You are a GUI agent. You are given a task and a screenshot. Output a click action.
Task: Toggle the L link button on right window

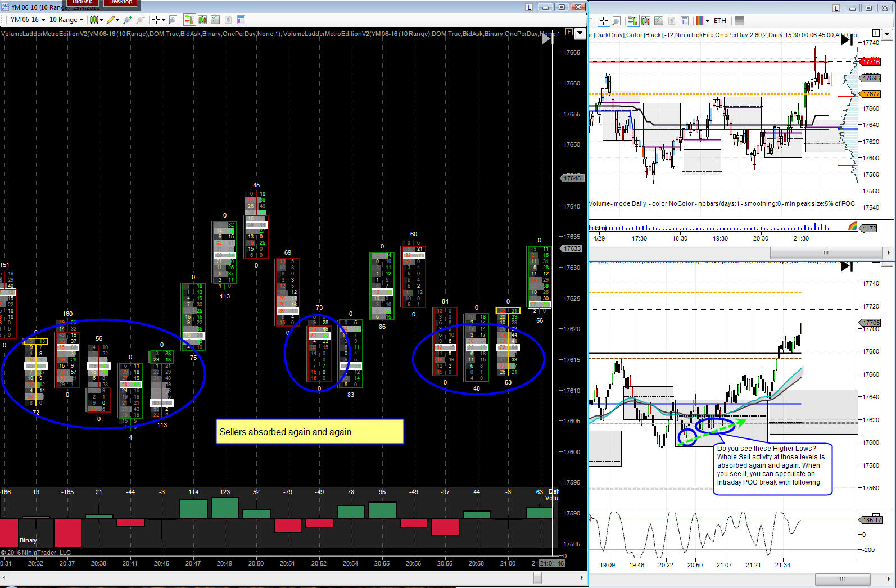(836, 8)
